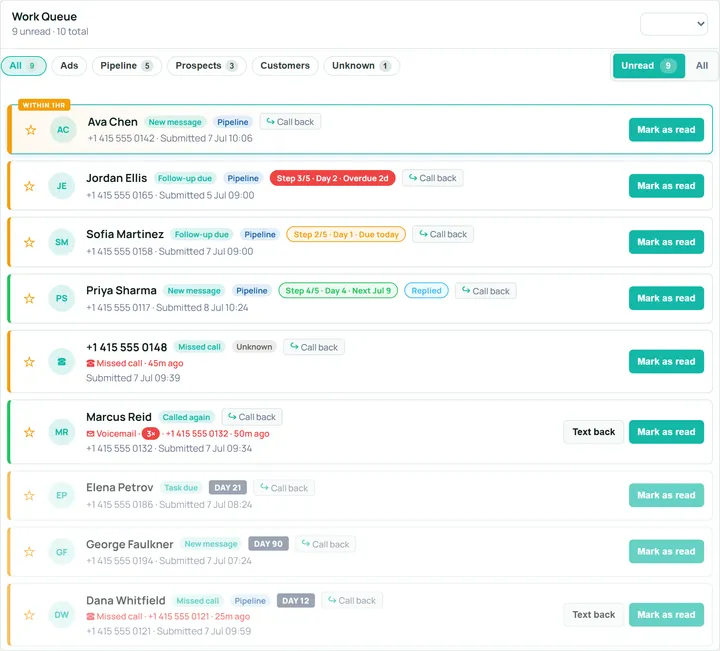
Task: Star the Ava Chen conversation
Action: click(31, 130)
